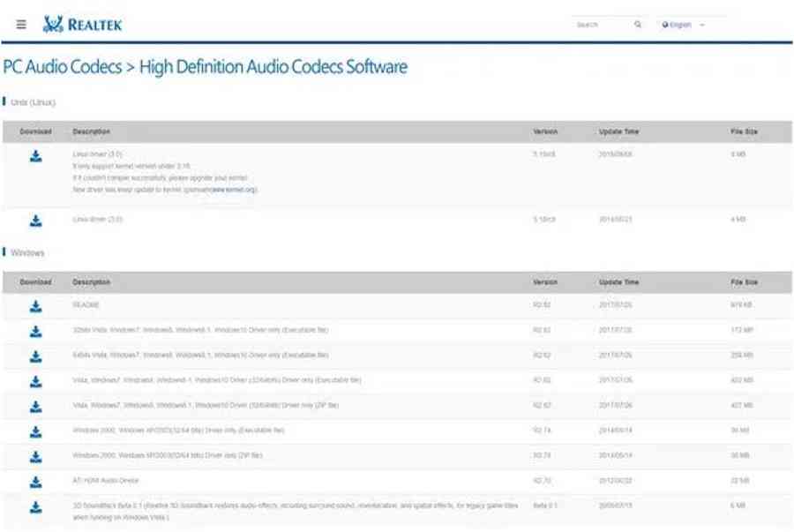Viewport: 794px width, 532px height.
Task: Open the English language dropdown
Action: tap(683, 25)
